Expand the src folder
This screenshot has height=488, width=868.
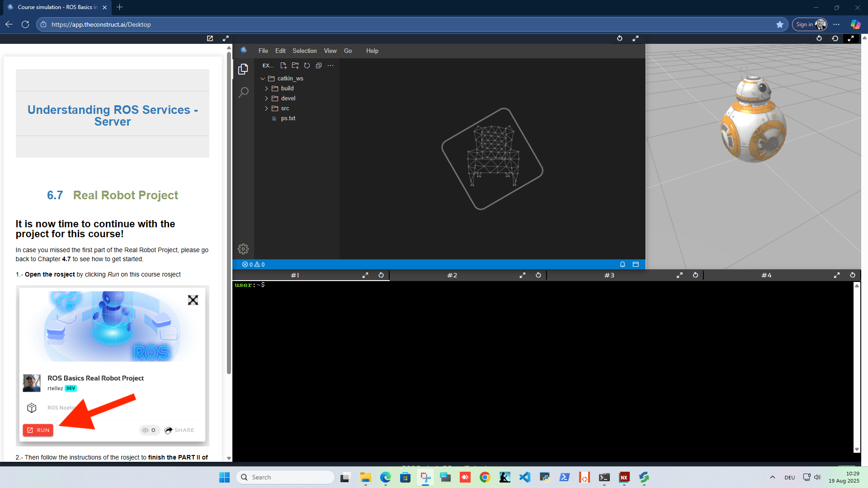[285, 108]
